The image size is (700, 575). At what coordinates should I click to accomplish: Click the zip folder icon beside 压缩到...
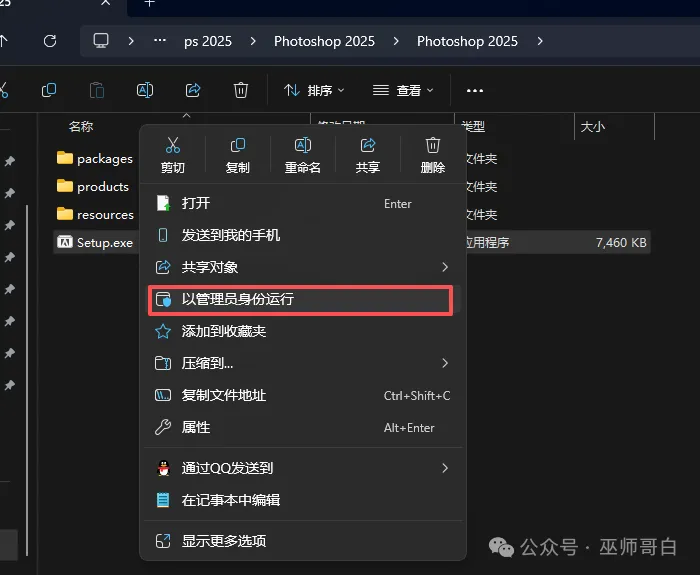pos(162,363)
